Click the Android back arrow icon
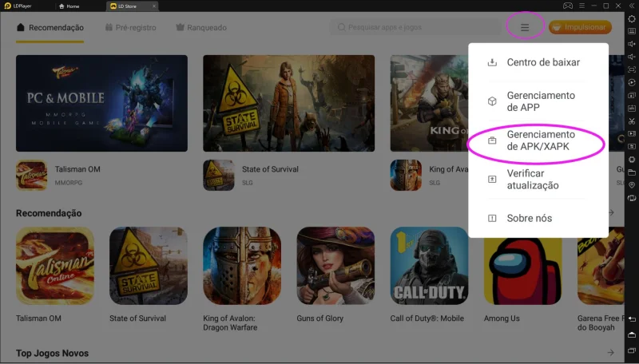 pyautogui.click(x=632, y=318)
